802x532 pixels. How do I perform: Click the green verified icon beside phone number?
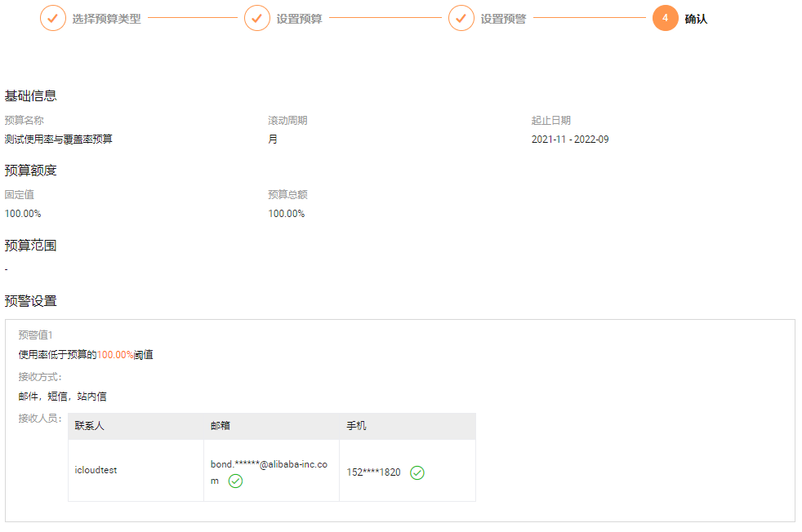tap(417, 472)
